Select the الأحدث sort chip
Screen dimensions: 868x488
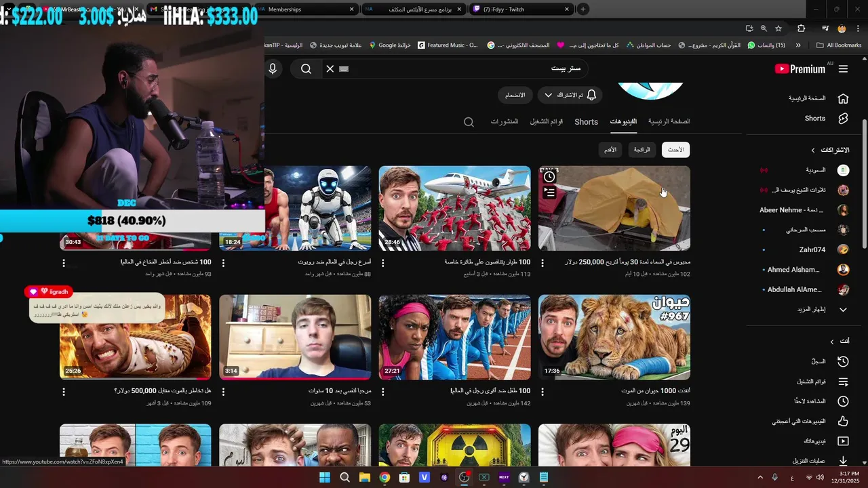click(x=676, y=150)
